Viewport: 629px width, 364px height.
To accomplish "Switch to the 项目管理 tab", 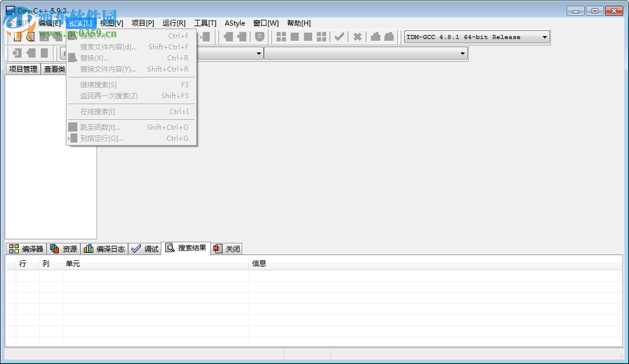I will coord(23,69).
